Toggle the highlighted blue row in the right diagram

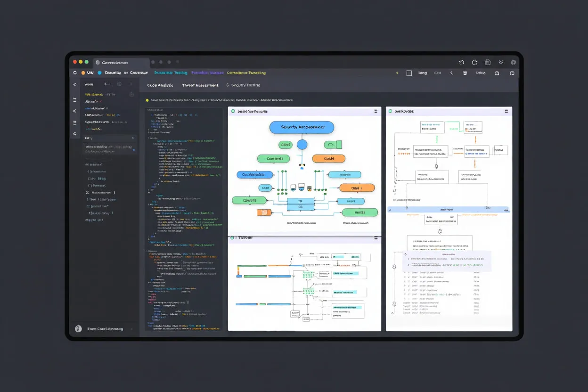[447, 209]
